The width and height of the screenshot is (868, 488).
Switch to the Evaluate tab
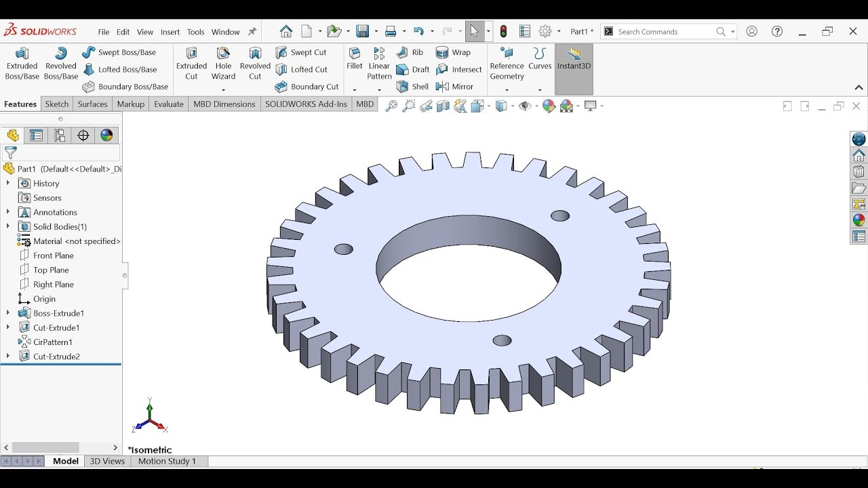[x=169, y=104]
